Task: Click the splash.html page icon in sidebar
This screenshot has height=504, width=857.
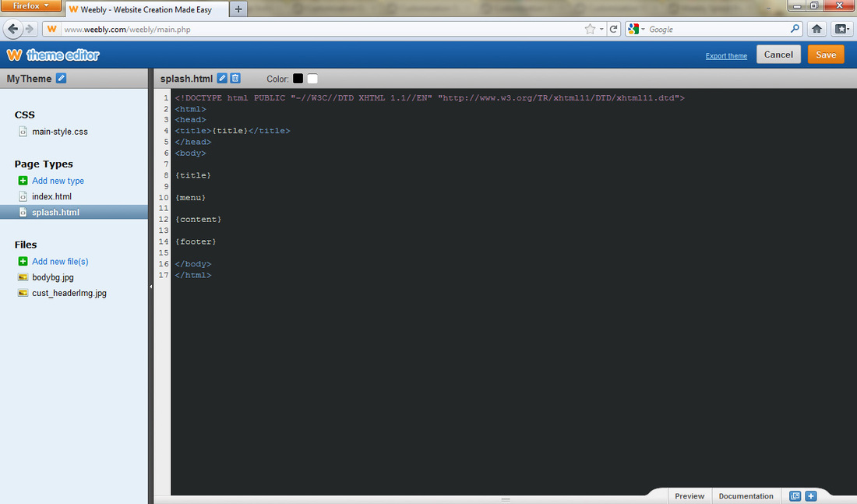Action: tap(23, 212)
